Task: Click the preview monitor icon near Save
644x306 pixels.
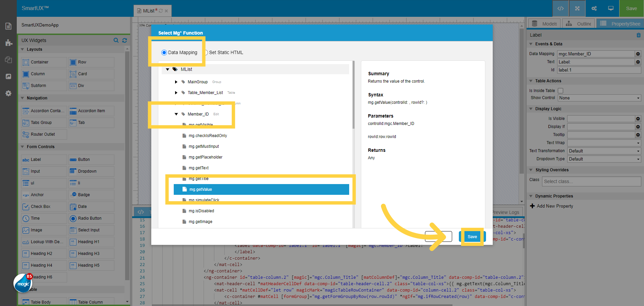Action: pyautogui.click(x=610, y=8)
